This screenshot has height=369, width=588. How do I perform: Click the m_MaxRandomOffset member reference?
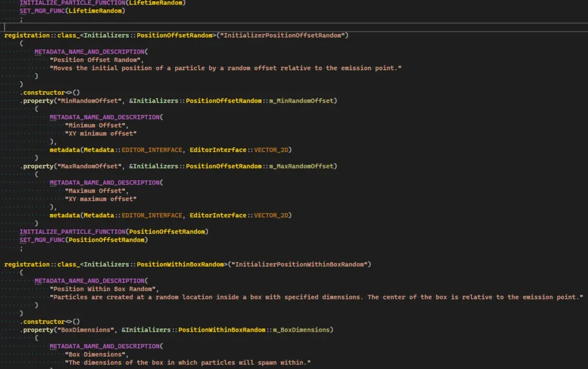point(301,166)
